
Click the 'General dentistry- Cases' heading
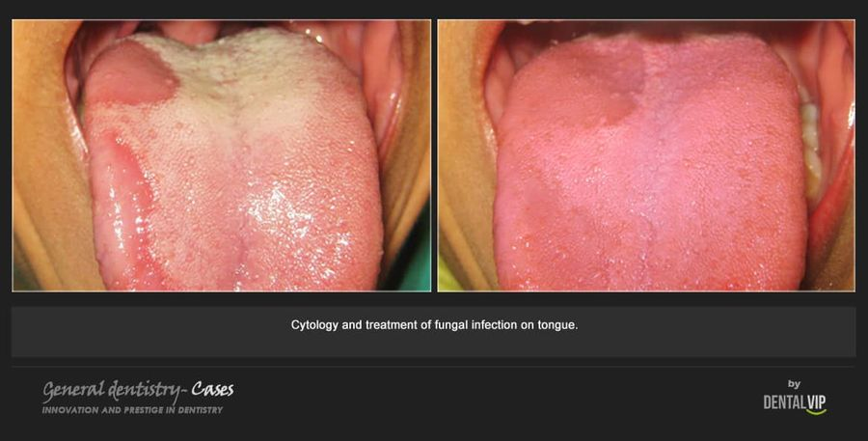point(138,391)
